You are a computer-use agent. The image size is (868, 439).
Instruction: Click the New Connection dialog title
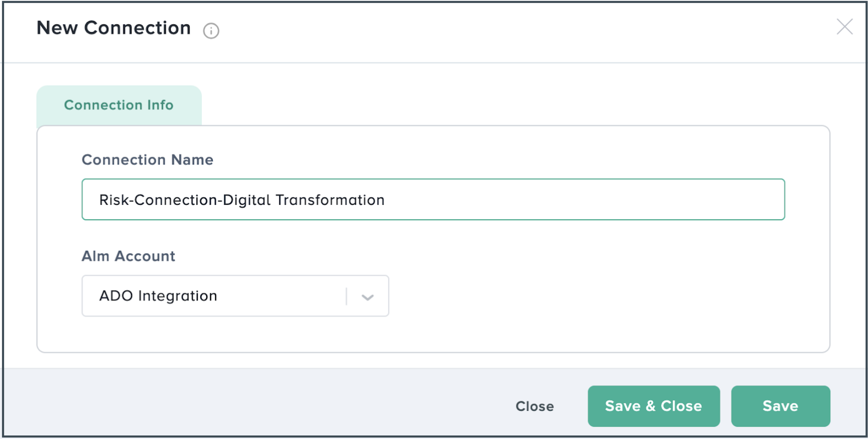coord(114,28)
